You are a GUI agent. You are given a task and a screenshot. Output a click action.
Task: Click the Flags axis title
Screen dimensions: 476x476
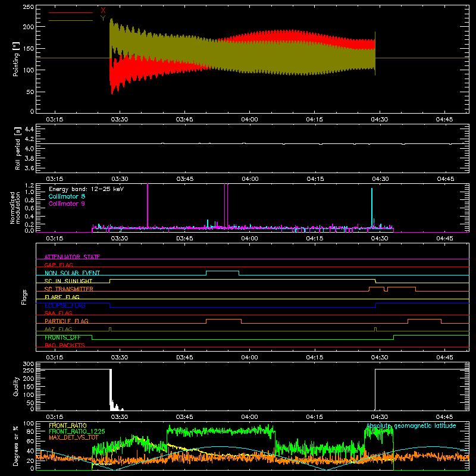[x=24, y=297]
